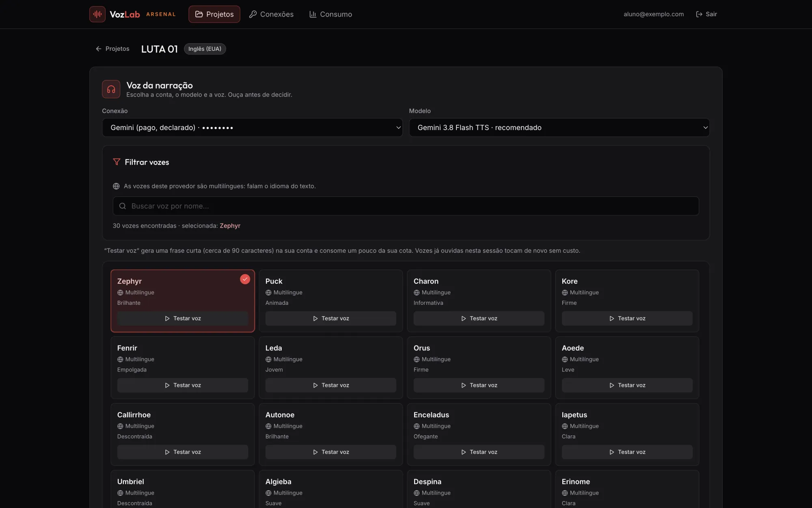Select the Fenrir voice card name
Screen dimensions: 812x508
click(x=127, y=348)
